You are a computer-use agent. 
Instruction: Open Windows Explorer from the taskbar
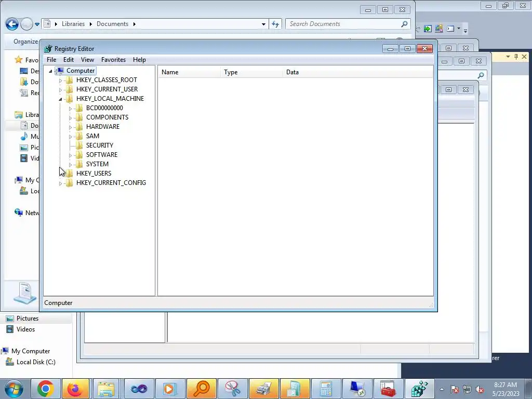106,389
